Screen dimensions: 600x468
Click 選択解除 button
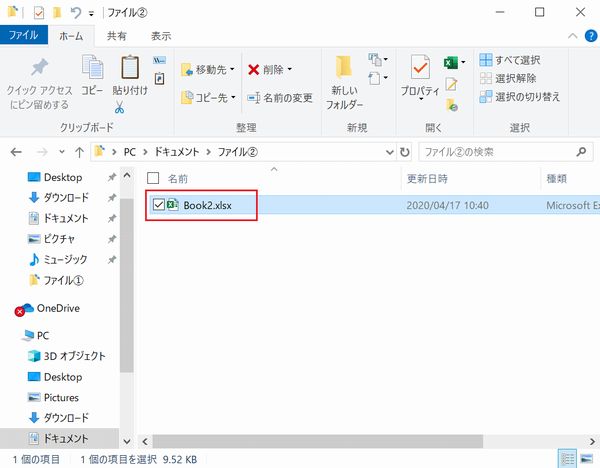(x=508, y=78)
